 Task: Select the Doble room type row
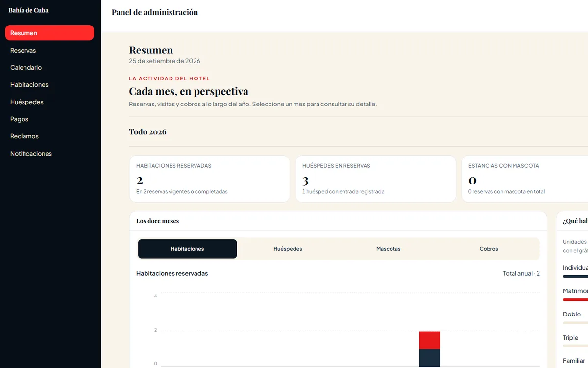pyautogui.click(x=575, y=318)
